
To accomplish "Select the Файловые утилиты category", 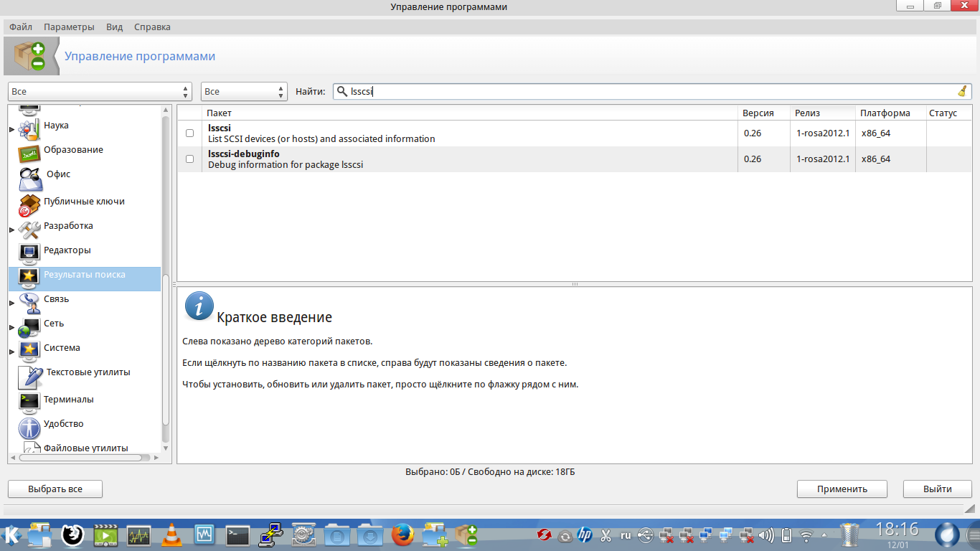I will [x=86, y=448].
